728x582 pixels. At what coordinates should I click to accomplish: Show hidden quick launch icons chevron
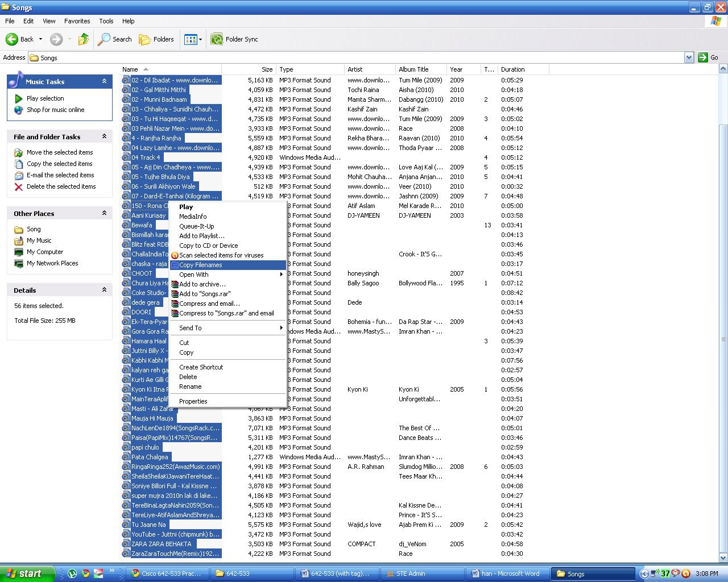click(x=112, y=571)
